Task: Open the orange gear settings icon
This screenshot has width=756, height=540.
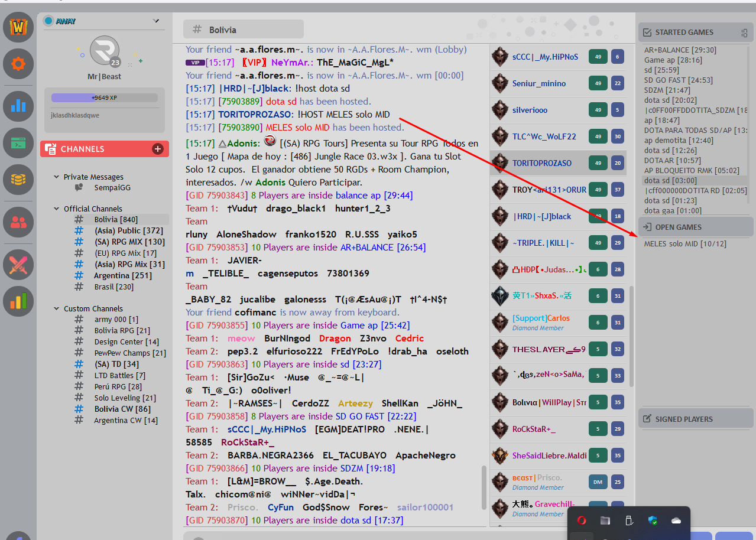Action: click(18, 64)
